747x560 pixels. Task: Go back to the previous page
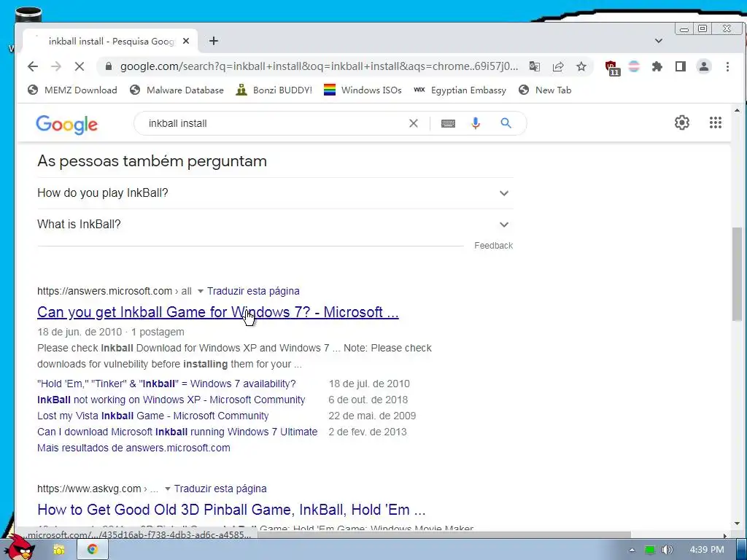(x=32, y=66)
